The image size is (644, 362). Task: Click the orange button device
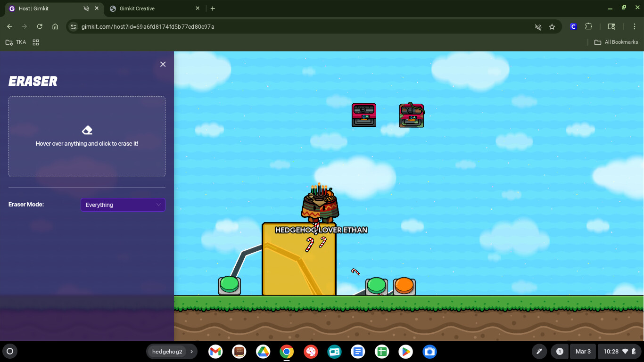[404, 286]
